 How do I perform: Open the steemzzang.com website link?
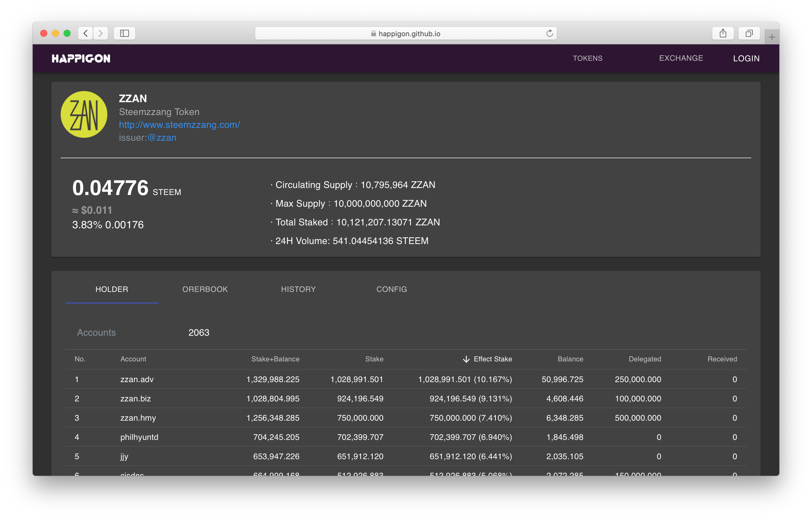[179, 125]
